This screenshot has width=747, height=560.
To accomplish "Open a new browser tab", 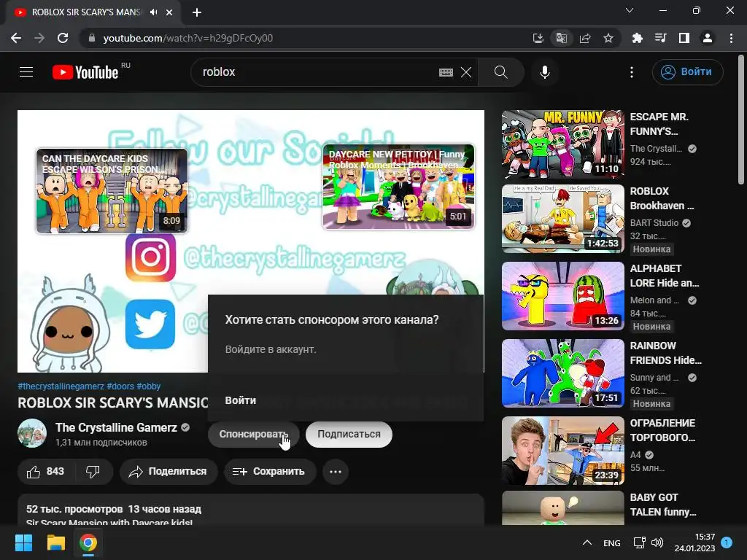I will click(x=197, y=12).
